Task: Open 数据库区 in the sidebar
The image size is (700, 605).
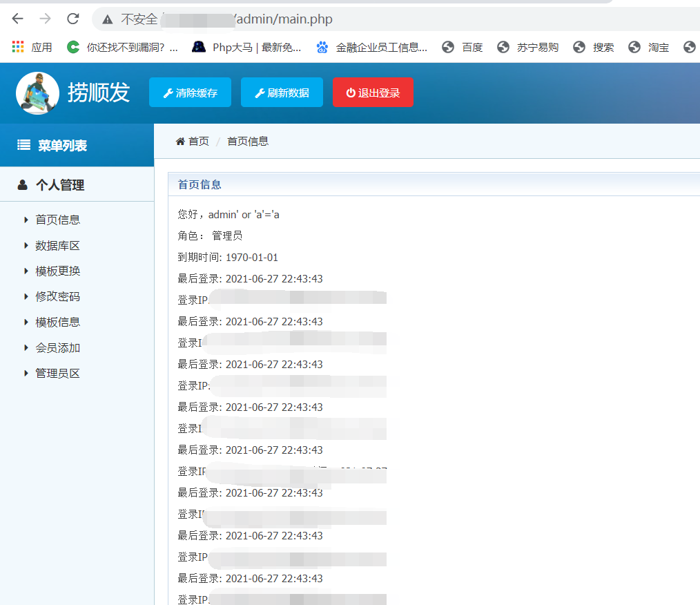Action: (57, 246)
